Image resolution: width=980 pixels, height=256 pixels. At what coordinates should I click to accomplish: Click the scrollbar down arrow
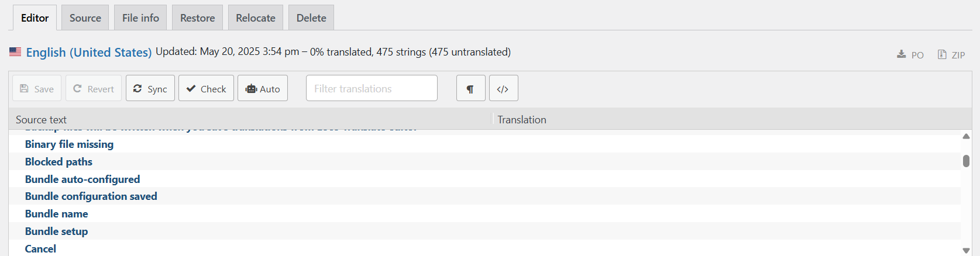coord(966,250)
